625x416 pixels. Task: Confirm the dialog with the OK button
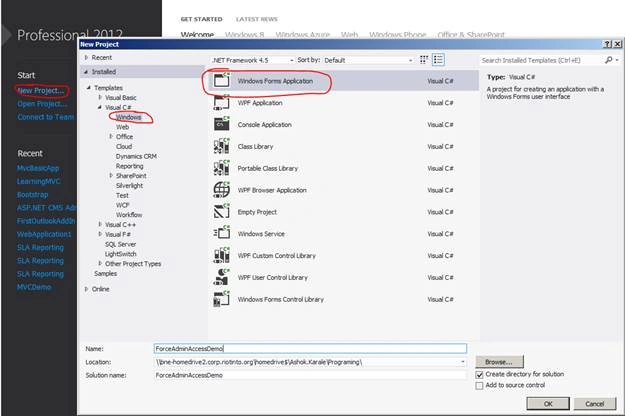548,404
